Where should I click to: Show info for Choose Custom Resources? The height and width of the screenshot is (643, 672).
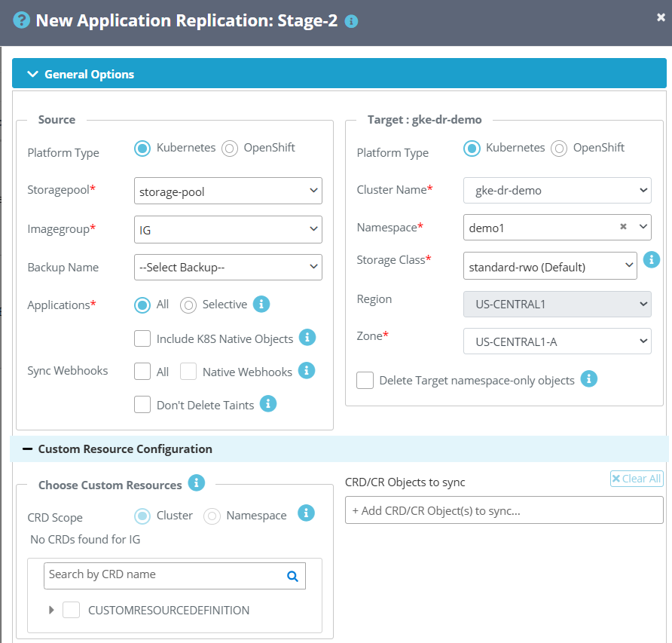tap(197, 483)
